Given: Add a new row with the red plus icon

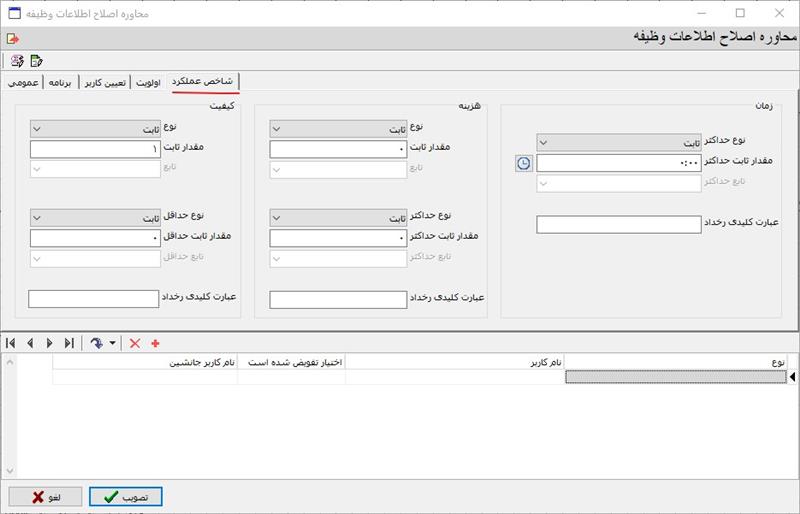Looking at the screenshot, I should pos(155,343).
